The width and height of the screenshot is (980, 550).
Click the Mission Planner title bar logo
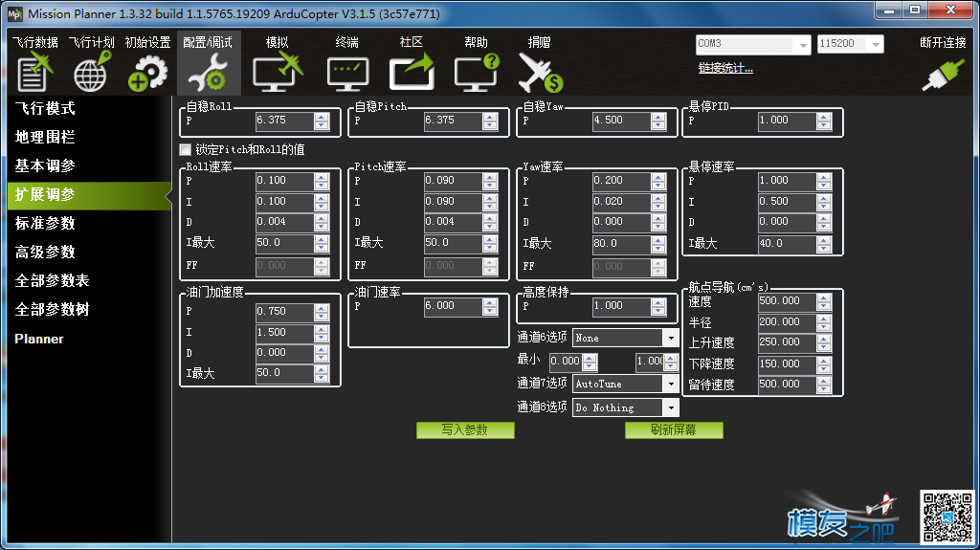(14, 13)
